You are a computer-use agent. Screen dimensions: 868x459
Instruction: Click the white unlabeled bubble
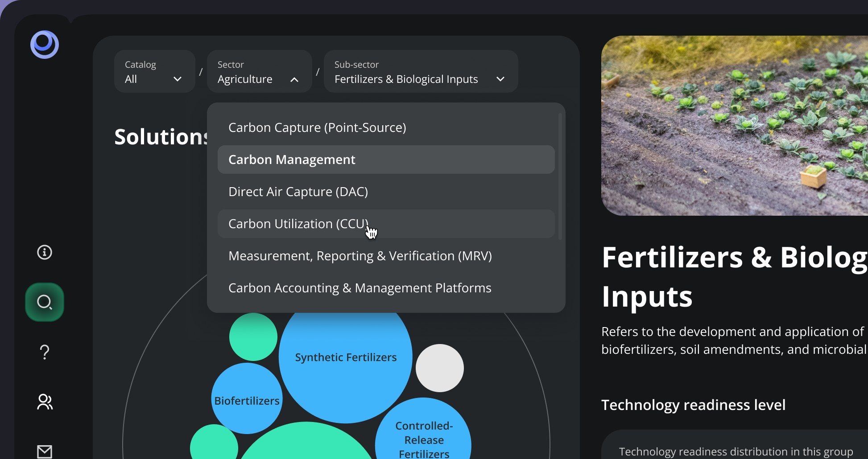click(440, 368)
